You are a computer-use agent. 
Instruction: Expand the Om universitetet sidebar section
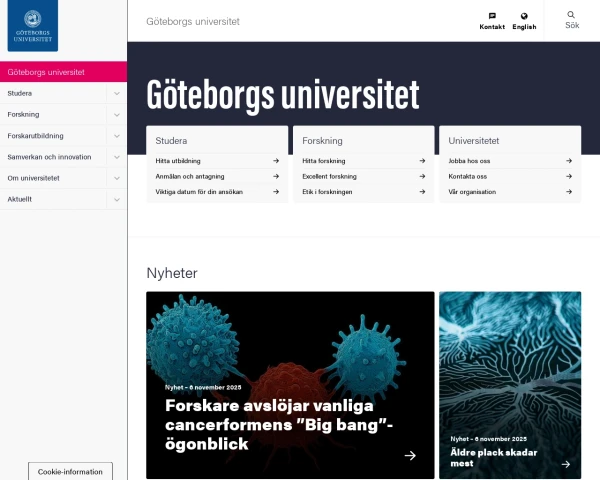117,178
